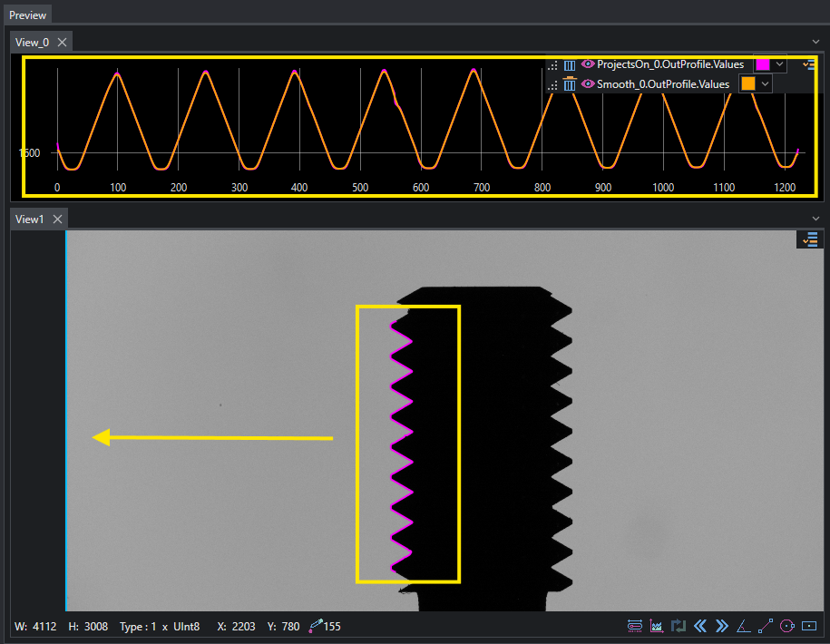Select the View1 tab
The image size is (830, 644).
(29, 220)
